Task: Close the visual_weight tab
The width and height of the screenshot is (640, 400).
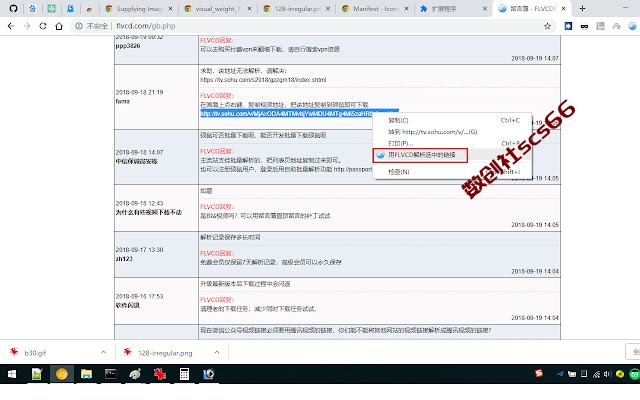Action: point(249,9)
